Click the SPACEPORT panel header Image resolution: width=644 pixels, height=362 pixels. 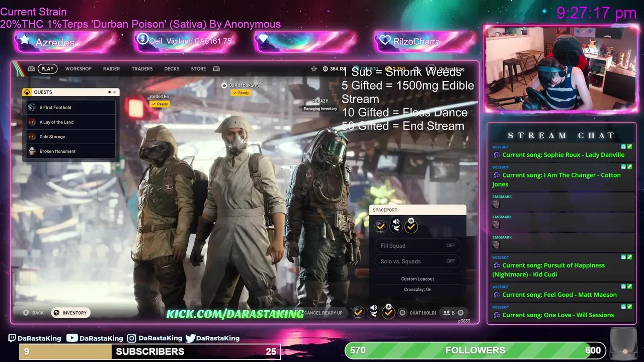[x=417, y=210]
